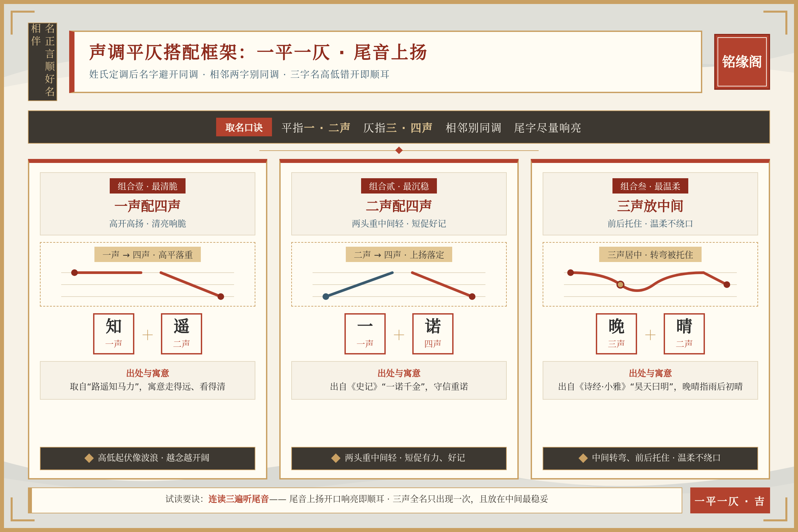
Task: Click the diamond icon beside 高低起伏像波浪
Action: (x=89, y=458)
